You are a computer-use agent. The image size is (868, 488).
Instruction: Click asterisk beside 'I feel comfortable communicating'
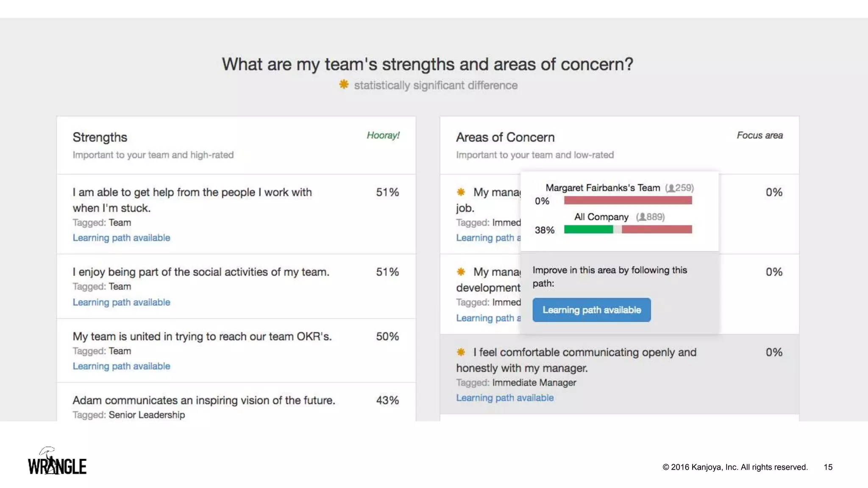pos(461,352)
